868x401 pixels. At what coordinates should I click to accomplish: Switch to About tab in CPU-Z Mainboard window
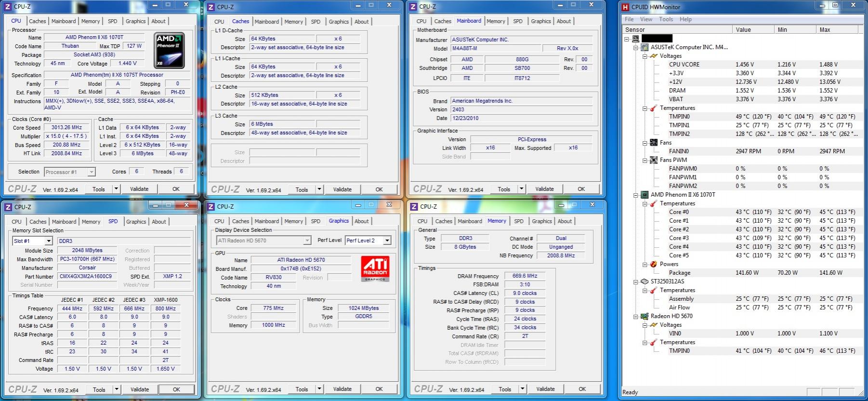click(x=564, y=21)
